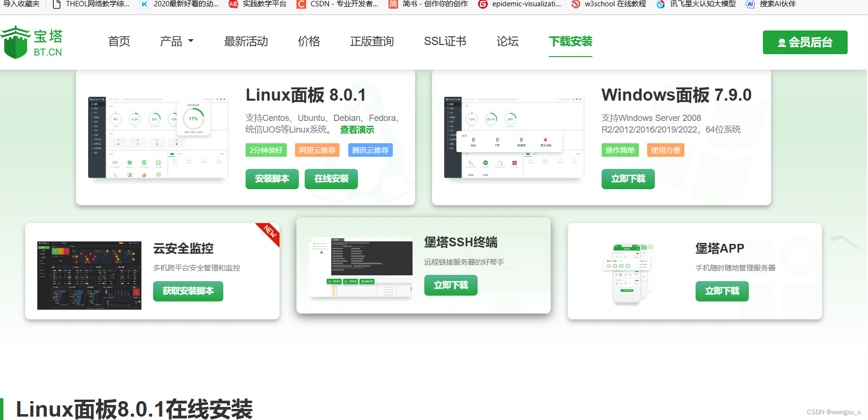Open THEOL网络教学综 bookmark
This screenshot has width=868, height=420.
91,4
